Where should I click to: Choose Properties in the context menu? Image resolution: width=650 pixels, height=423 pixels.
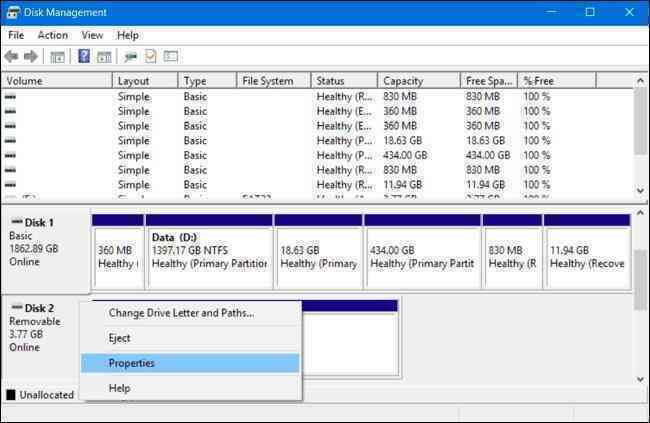click(x=191, y=363)
